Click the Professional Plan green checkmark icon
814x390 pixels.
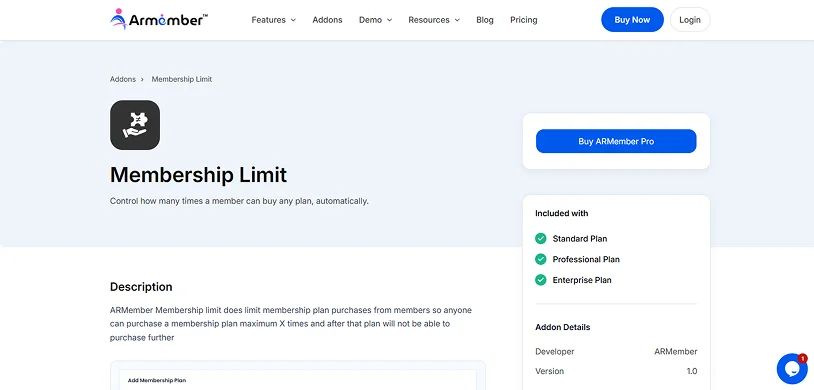pyautogui.click(x=540, y=259)
